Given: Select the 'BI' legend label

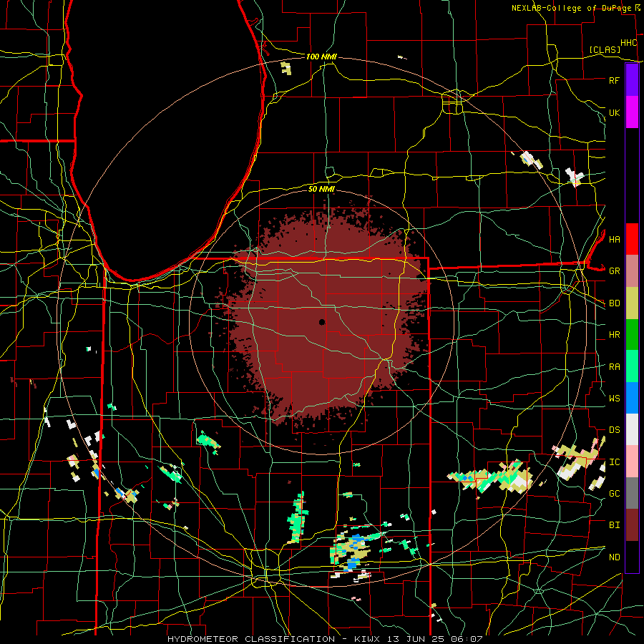Looking at the screenshot, I should tap(614, 525).
